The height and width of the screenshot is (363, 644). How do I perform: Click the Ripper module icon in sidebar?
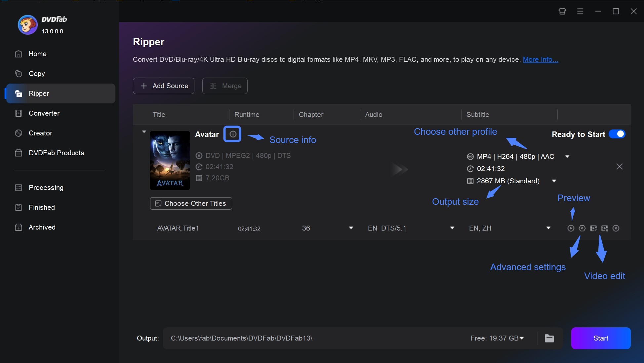[18, 93]
